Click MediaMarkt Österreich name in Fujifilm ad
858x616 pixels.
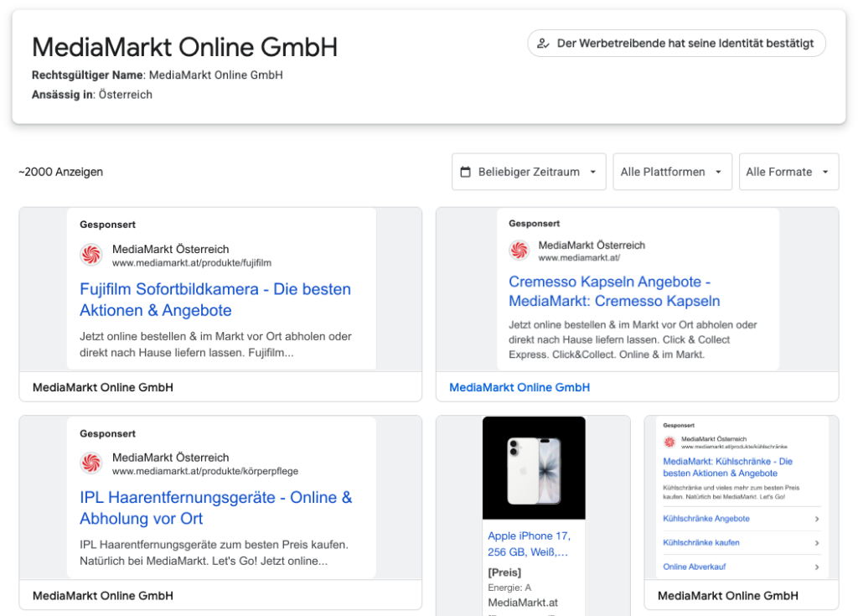[x=171, y=249]
